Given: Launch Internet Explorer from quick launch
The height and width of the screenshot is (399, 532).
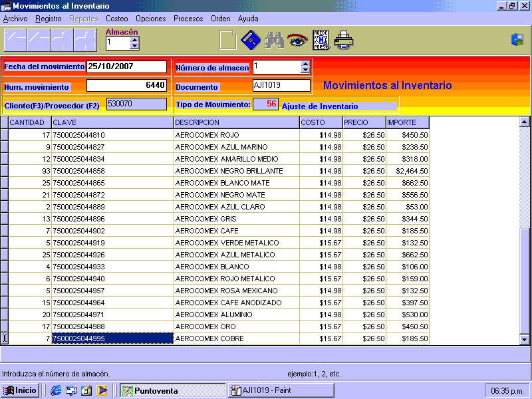Looking at the screenshot, I should click(x=56, y=390).
